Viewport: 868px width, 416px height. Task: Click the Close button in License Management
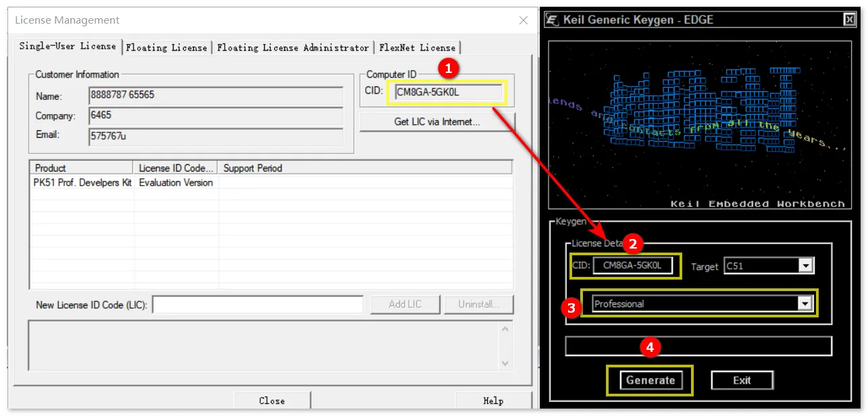tap(272, 400)
